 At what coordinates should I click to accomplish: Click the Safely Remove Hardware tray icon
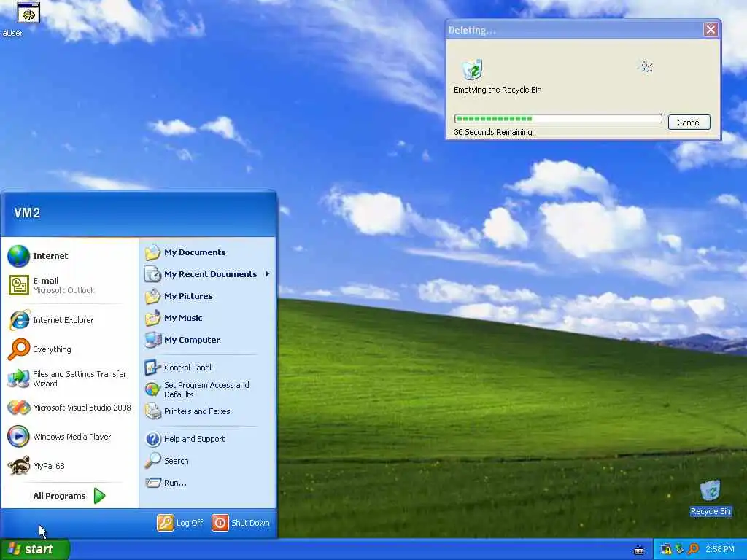[x=680, y=550]
